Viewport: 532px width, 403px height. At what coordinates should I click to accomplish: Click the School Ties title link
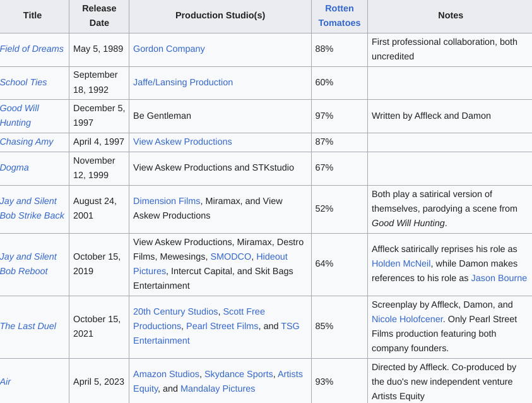[x=23, y=82]
